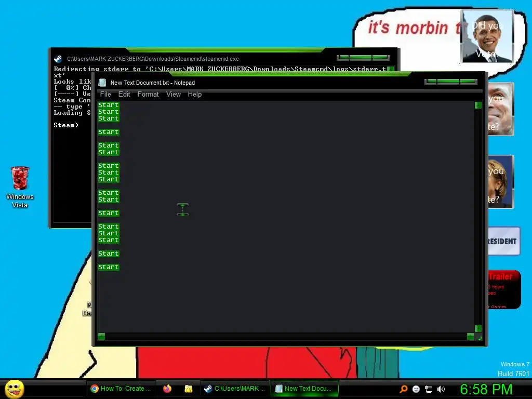Click Notepad vertical scrollbar down arrow
Viewport: 532px width, 399px height.
[x=478, y=328]
